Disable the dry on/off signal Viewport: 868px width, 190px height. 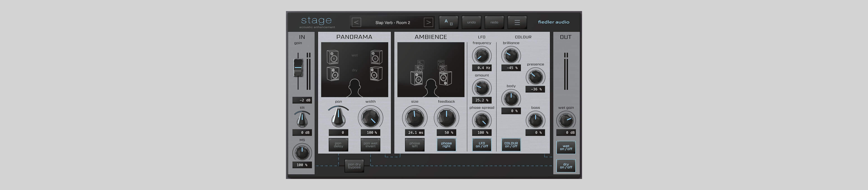(566, 166)
